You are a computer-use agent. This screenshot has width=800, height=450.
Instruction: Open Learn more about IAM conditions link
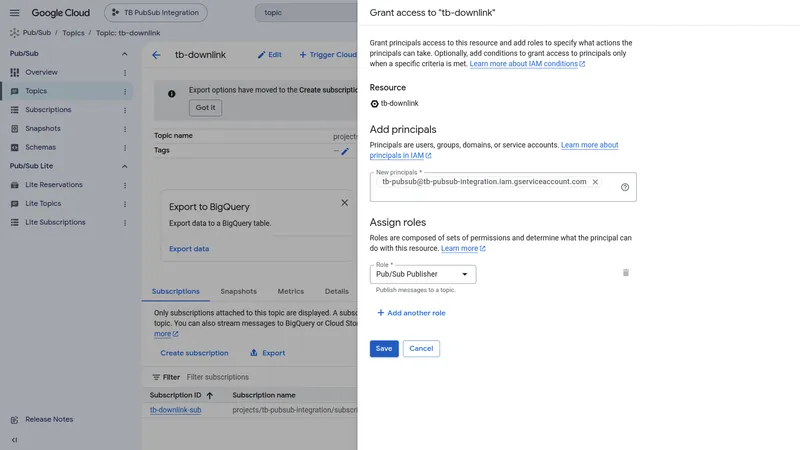pos(527,64)
